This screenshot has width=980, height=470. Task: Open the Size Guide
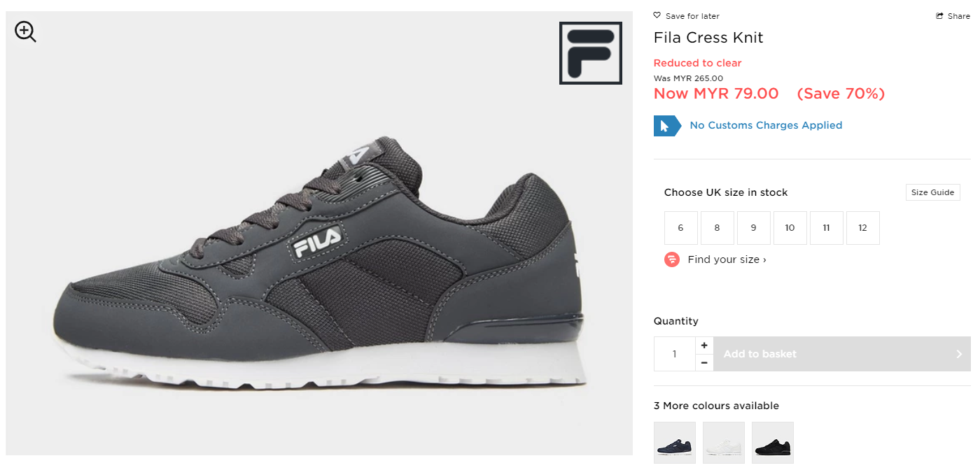tap(932, 192)
